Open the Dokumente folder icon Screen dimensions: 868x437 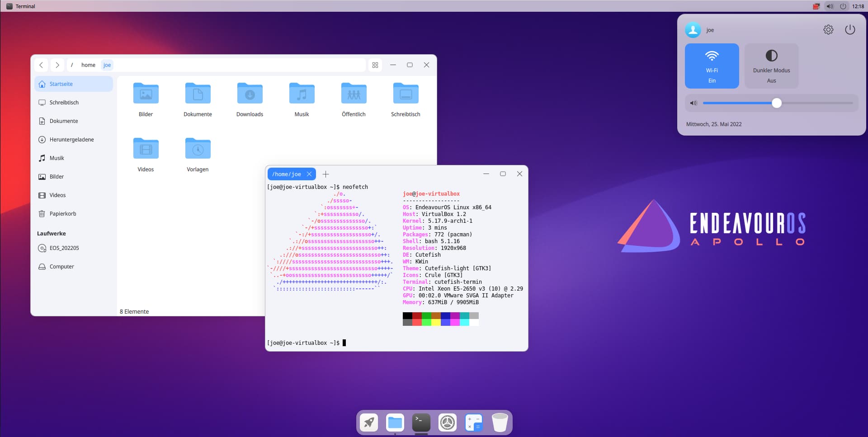pyautogui.click(x=198, y=94)
